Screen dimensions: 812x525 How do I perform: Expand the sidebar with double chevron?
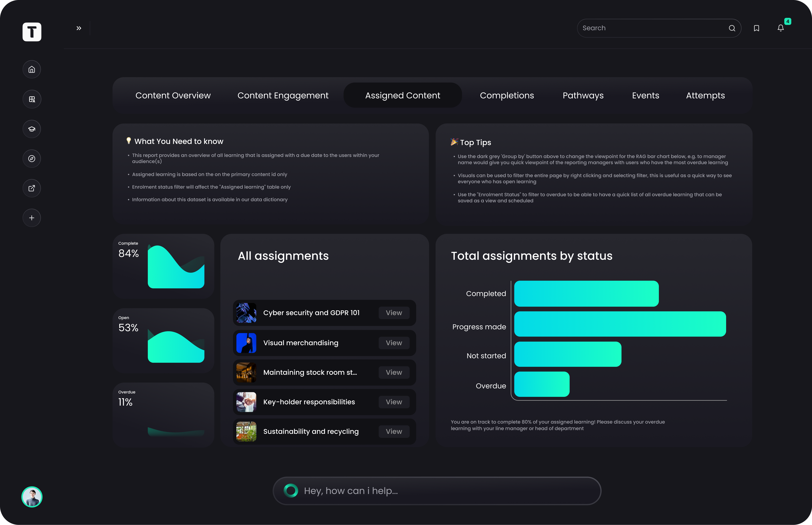pyautogui.click(x=79, y=28)
